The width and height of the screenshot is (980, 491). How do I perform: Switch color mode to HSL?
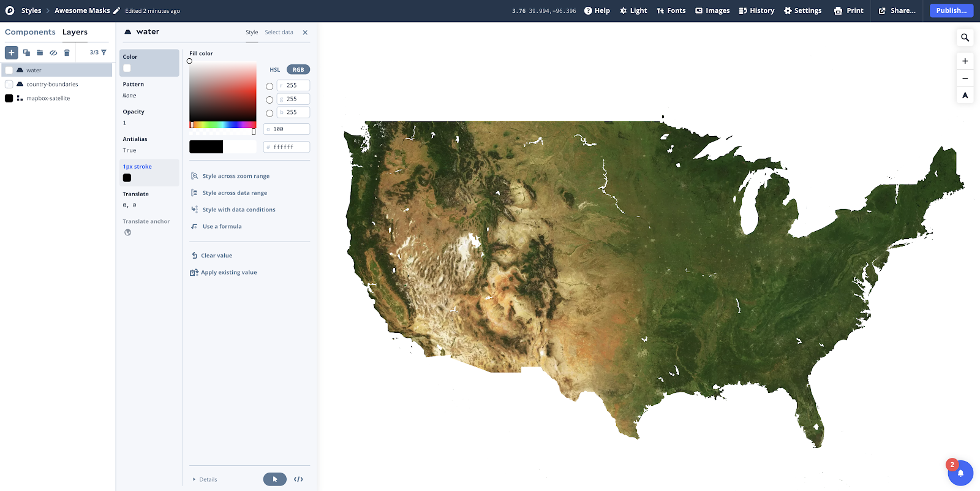click(x=275, y=70)
